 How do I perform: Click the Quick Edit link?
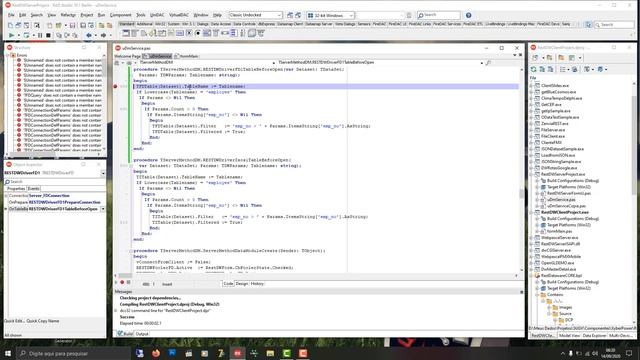pyautogui.click(x=14, y=321)
